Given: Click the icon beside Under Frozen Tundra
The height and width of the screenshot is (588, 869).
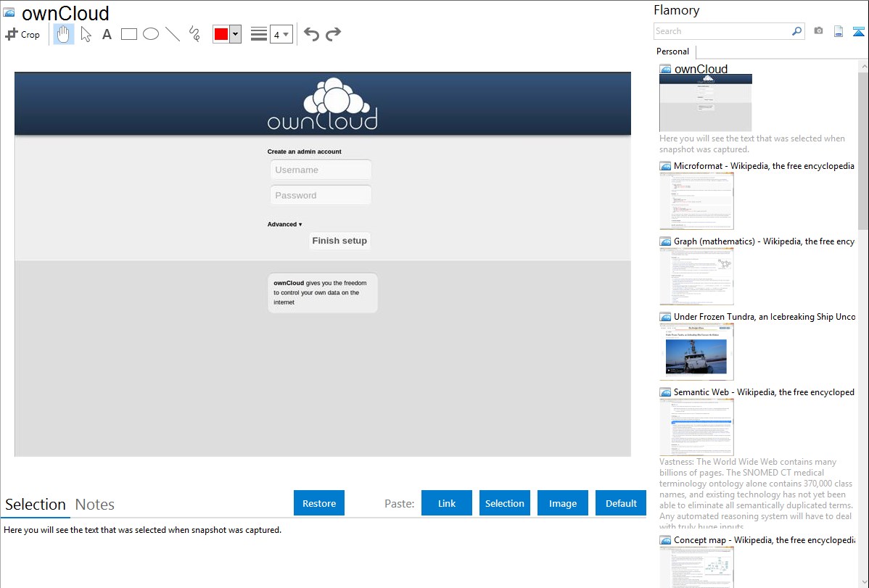Looking at the screenshot, I should 666,317.
